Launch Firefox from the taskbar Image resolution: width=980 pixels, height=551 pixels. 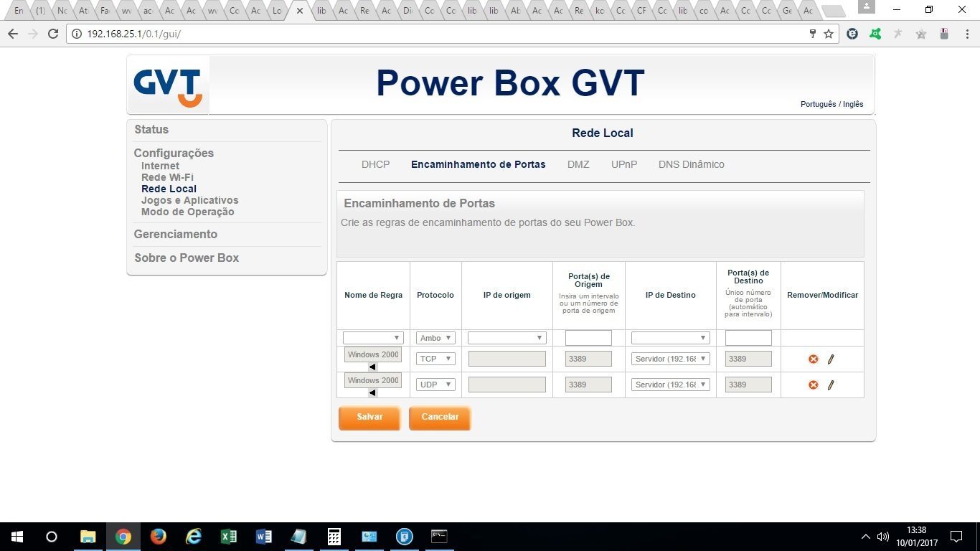159,537
